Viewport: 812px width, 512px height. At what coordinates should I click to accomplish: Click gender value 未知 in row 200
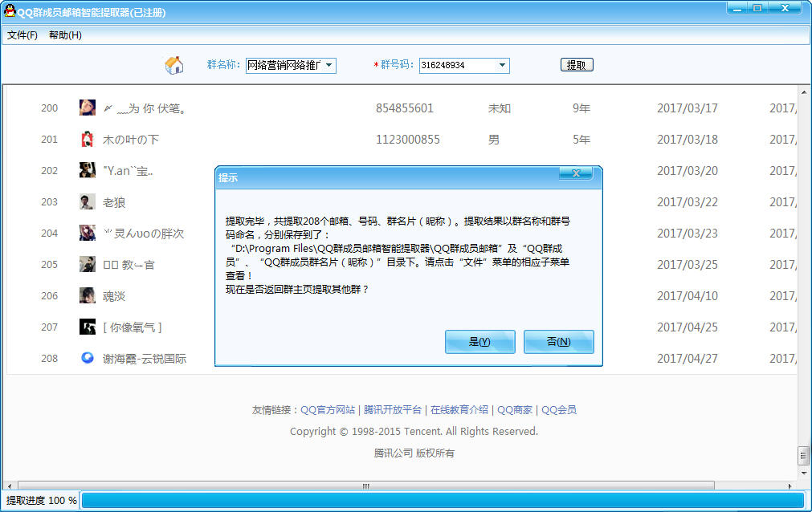pos(500,108)
